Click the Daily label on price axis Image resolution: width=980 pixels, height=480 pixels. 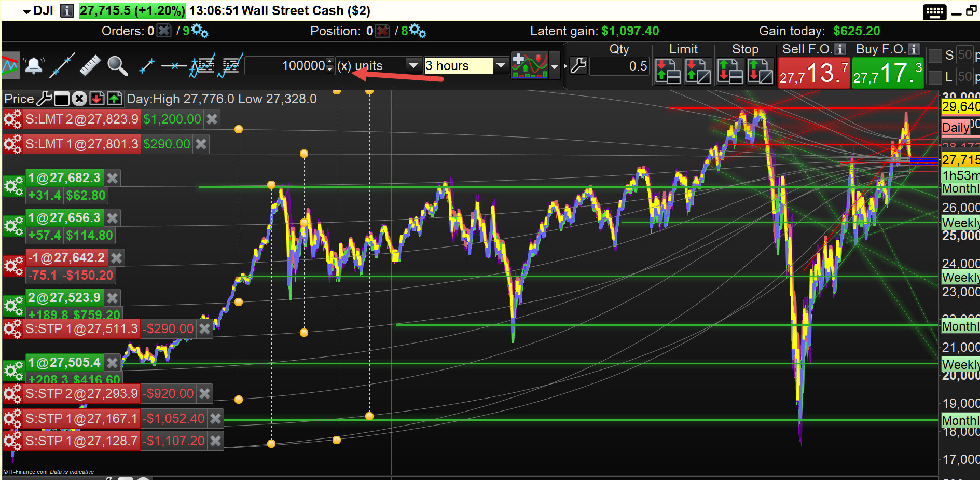coord(956,128)
